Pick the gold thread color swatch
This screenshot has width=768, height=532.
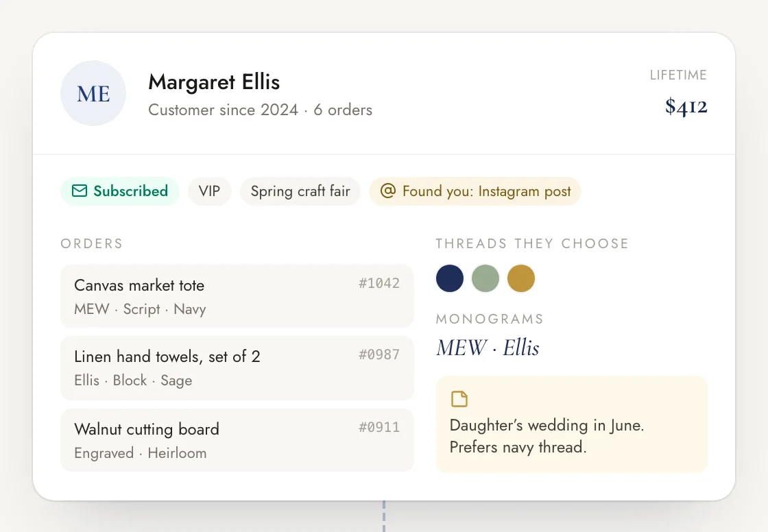pyautogui.click(x=520, y=278)
